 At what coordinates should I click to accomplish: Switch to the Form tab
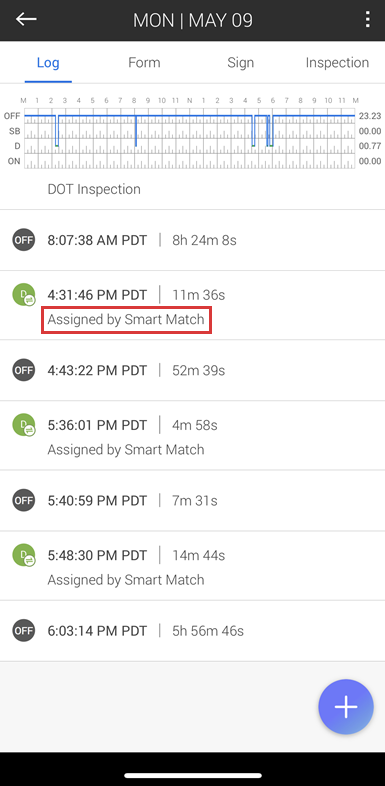click(x=144, y=63)
